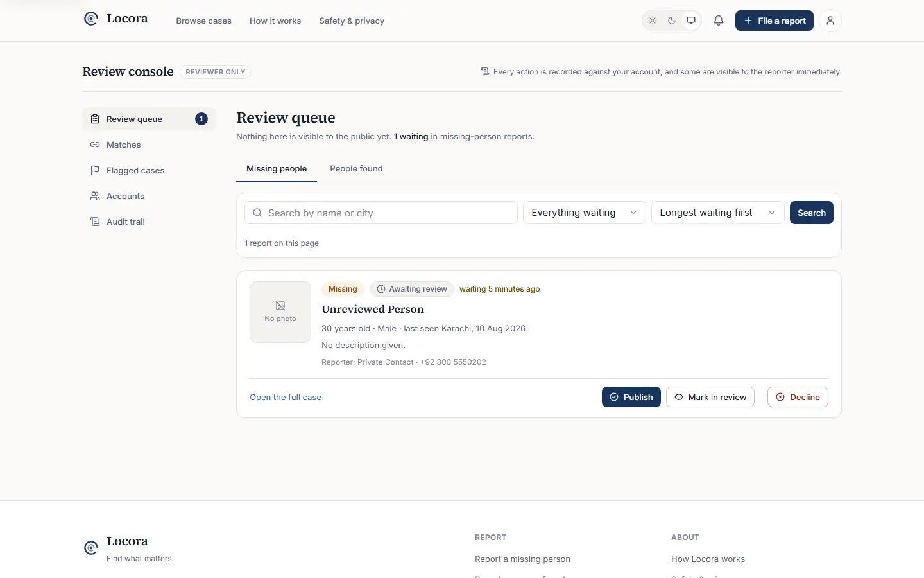Click 'waiting 5 minutes ago' text
Viewport: 924px width, 578px height.
(500, 289)
